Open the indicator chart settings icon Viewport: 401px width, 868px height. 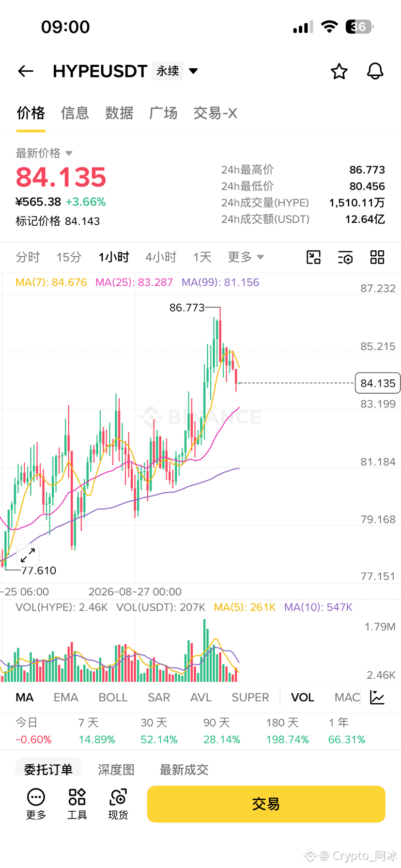coord(377,697)
